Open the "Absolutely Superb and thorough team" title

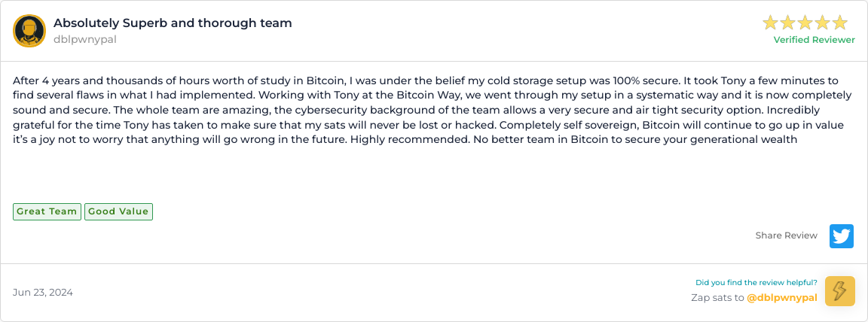173,23
